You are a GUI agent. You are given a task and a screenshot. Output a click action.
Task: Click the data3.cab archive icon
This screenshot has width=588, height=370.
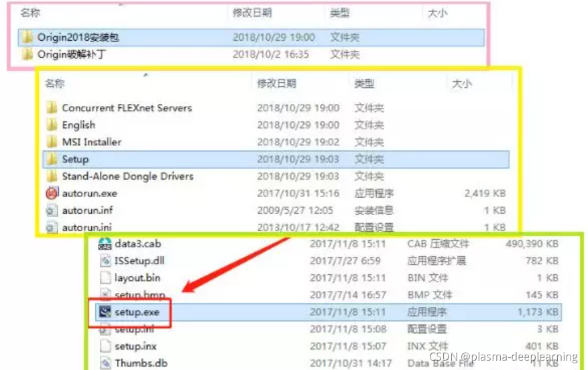tap(105, 244)
